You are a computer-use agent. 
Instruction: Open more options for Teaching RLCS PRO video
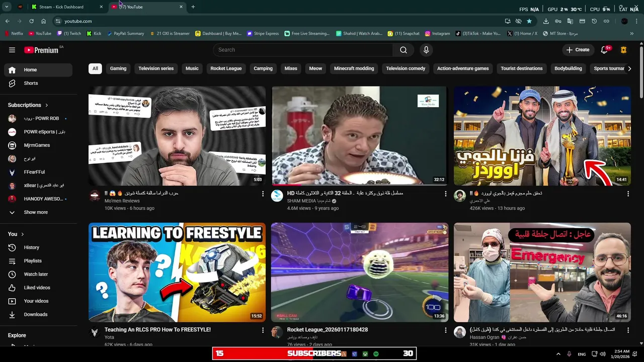[263, 330]
